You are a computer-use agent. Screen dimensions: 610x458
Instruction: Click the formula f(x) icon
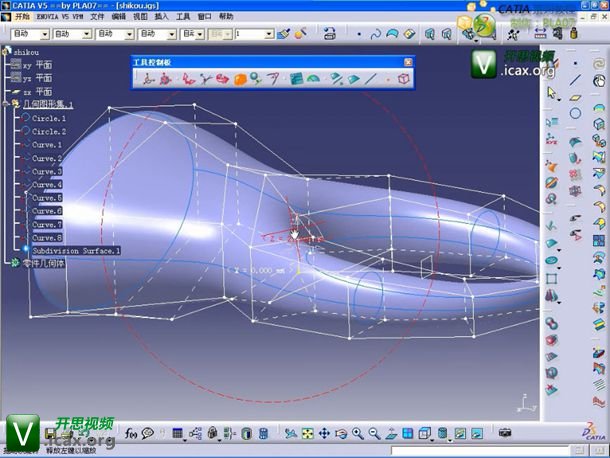131,433
